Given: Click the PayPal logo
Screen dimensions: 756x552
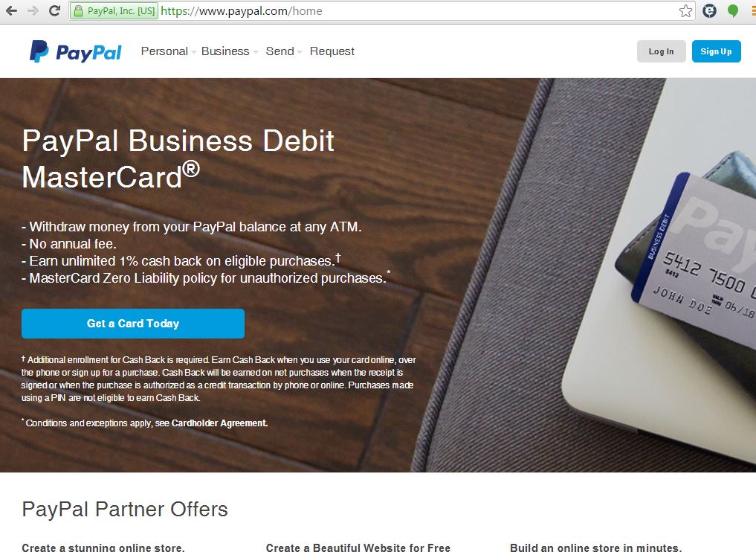Looking at the screenshot, I should click(x=76, y=51).
